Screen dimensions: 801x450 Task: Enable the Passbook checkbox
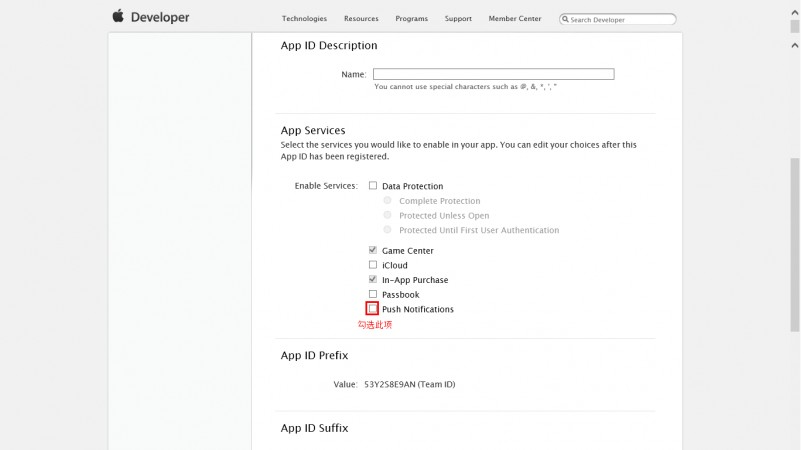(373, 294)
